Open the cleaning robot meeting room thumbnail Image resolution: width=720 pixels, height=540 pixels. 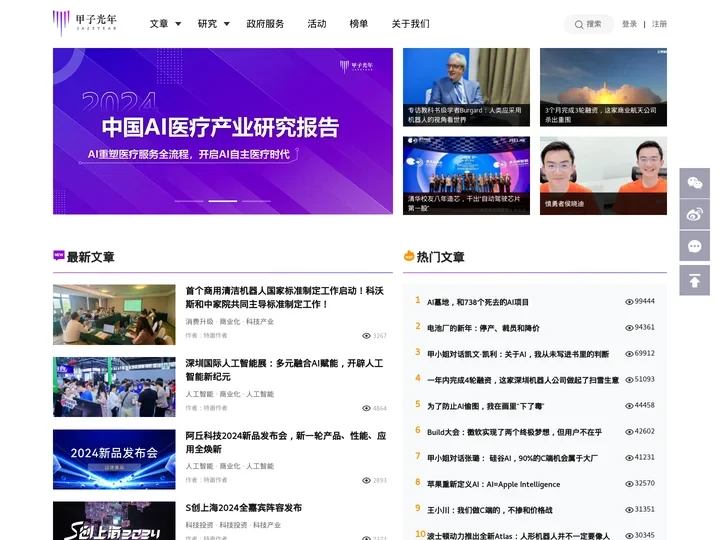pos(114,315)
